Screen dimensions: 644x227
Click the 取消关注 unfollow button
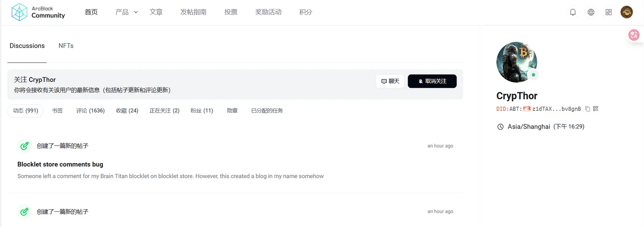click(x=432, y=81)
